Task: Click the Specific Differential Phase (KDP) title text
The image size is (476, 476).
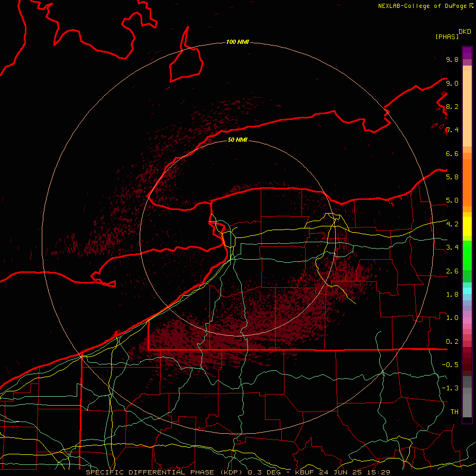Action: 165,472
